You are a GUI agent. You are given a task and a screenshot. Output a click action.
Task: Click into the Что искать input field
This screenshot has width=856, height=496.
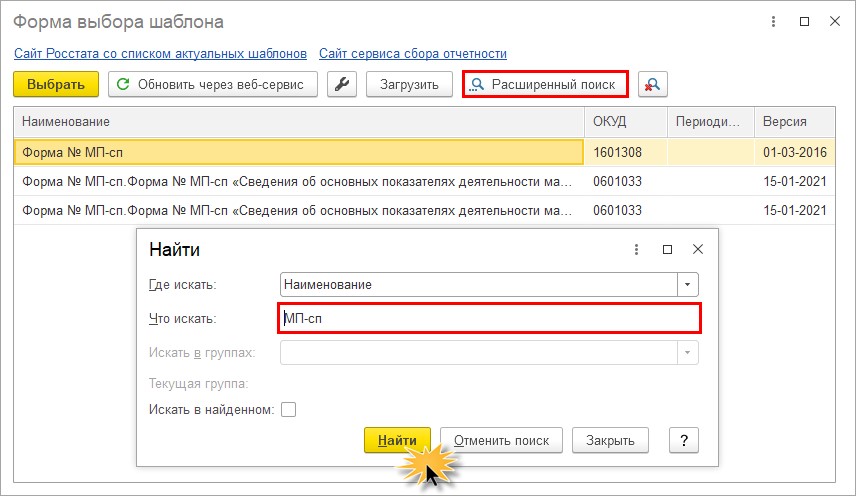tap(489, 319)
